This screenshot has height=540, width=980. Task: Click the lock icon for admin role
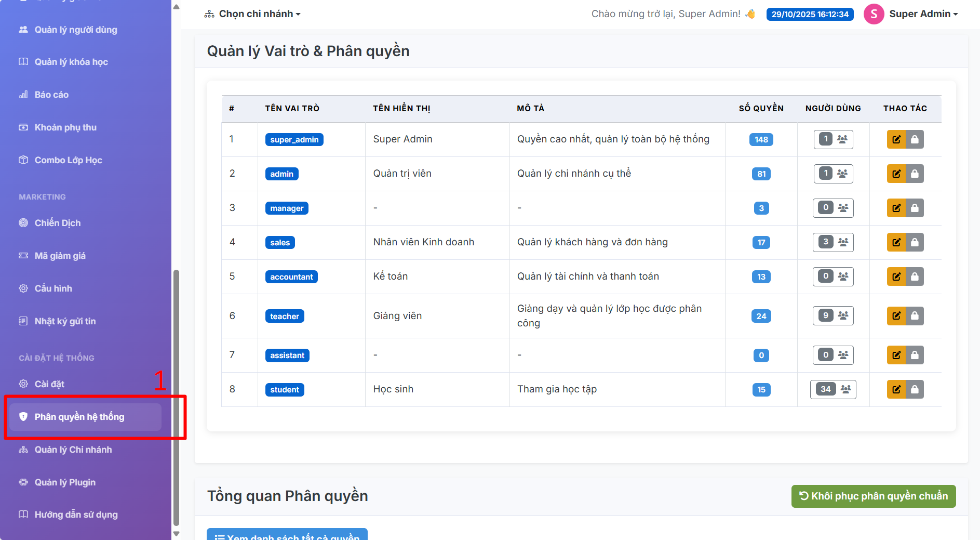(915, 174)
